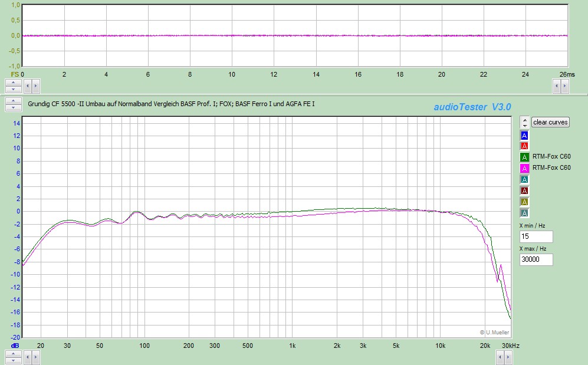The image size is (588, 365).
Task: Select the teal curve A slot
Action: [525, 179]
